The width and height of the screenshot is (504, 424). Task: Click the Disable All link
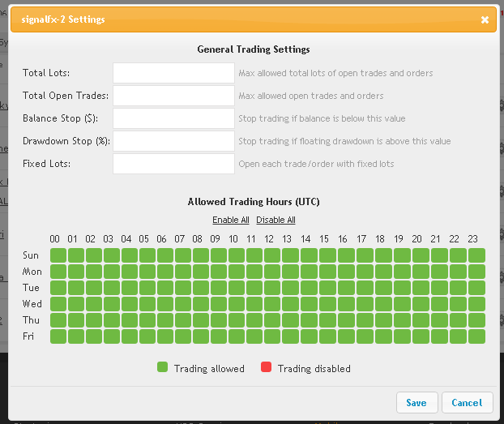click(x=275, y=220)
